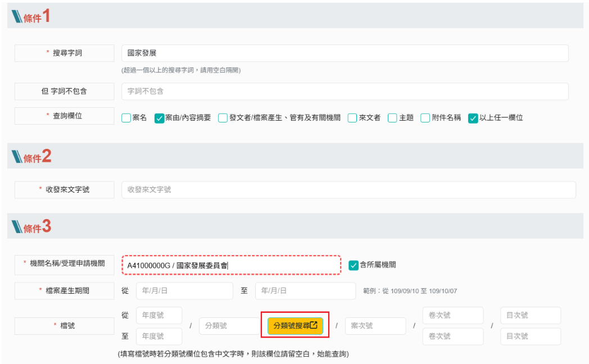The width and height of the screenshot is (589, 364).
Task: Click the 至 年度號 input field
Action: pos(159,336)
